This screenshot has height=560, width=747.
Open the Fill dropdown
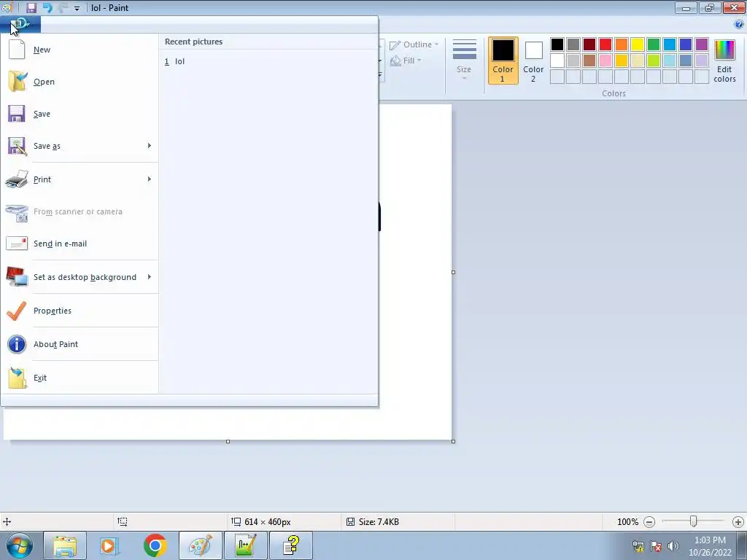click(x=406, y=61)
